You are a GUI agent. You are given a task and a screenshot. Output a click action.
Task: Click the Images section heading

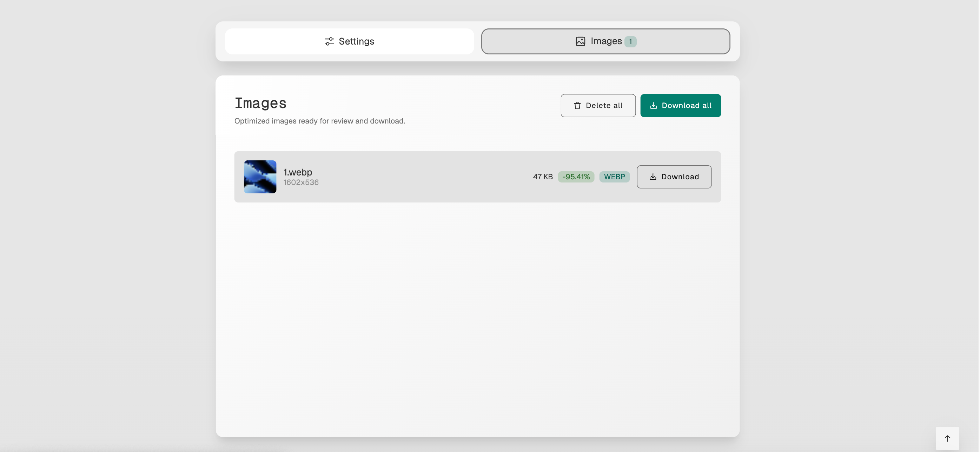260,104
